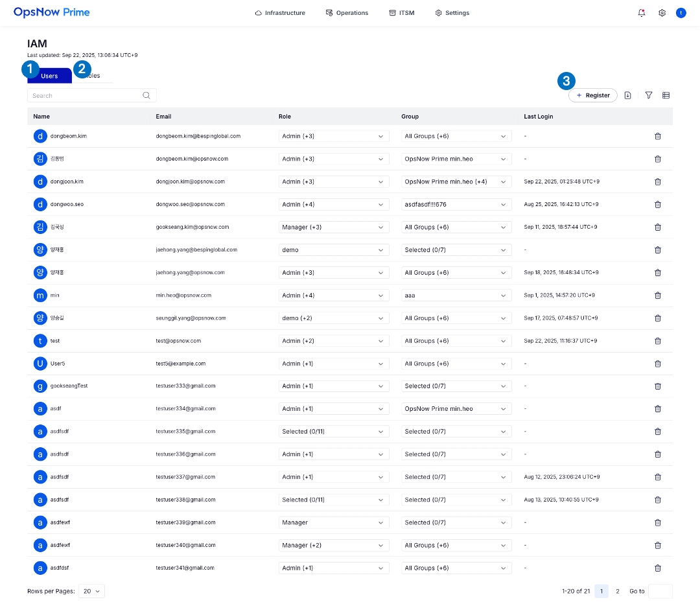The width and height of the screenshot is (700, 604).
Task: Click the search magnifier icon
Action: coord(147,95)
